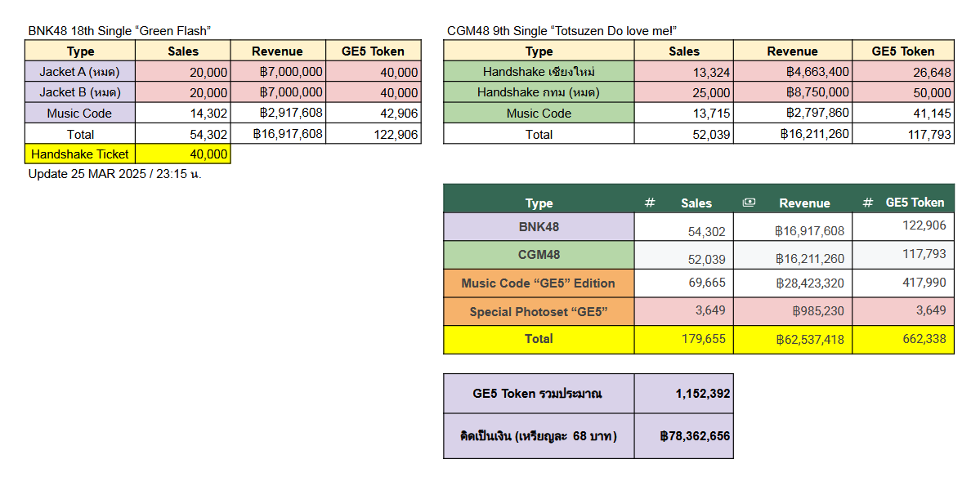Click the Sales header in the Green Flash table

[183, 51]
